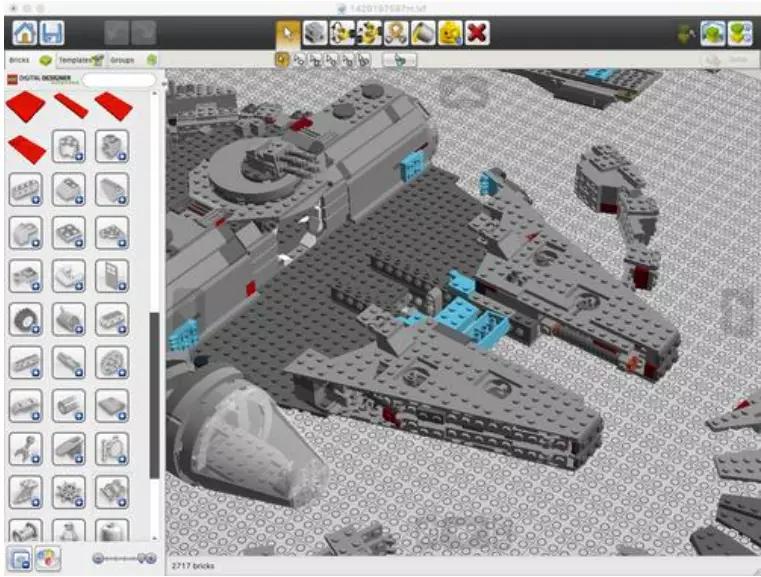
Task: Click the '2717 bricks' status text
Action: coord(193,566)
